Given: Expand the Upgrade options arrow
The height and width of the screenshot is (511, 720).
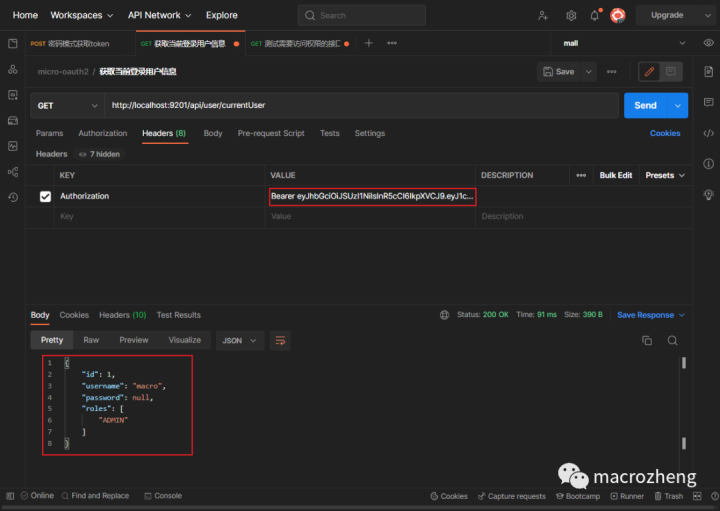Looking at the screenshot, I should [707, 16].
